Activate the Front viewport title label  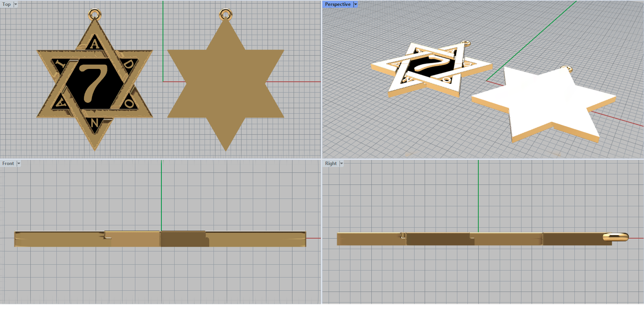pos(8,164)
